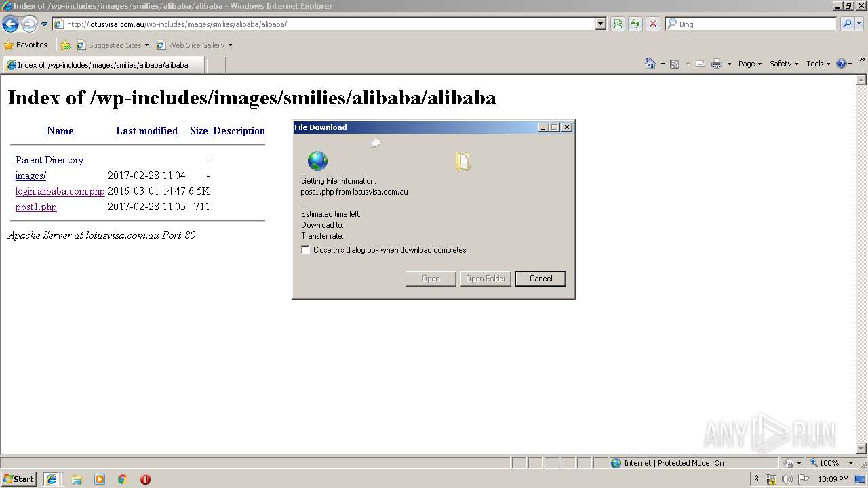Open the Windows Start menu

[19, 479]
